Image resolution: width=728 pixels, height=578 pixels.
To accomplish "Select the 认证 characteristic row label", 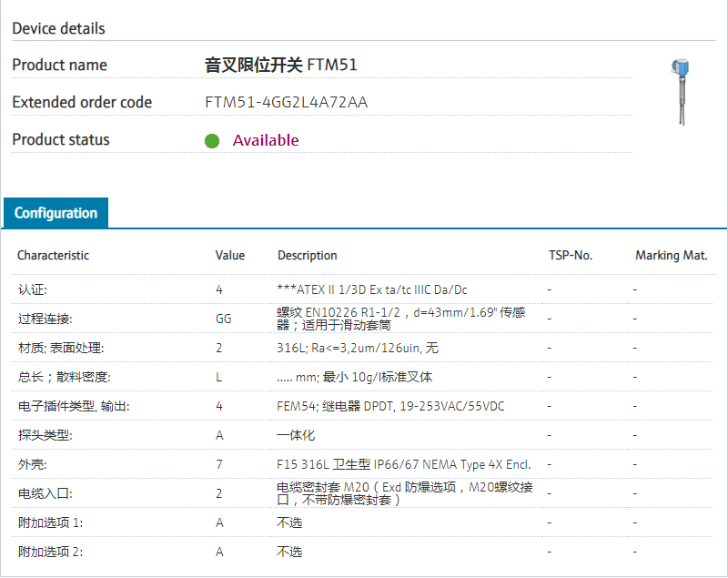I will coord(32,289).
